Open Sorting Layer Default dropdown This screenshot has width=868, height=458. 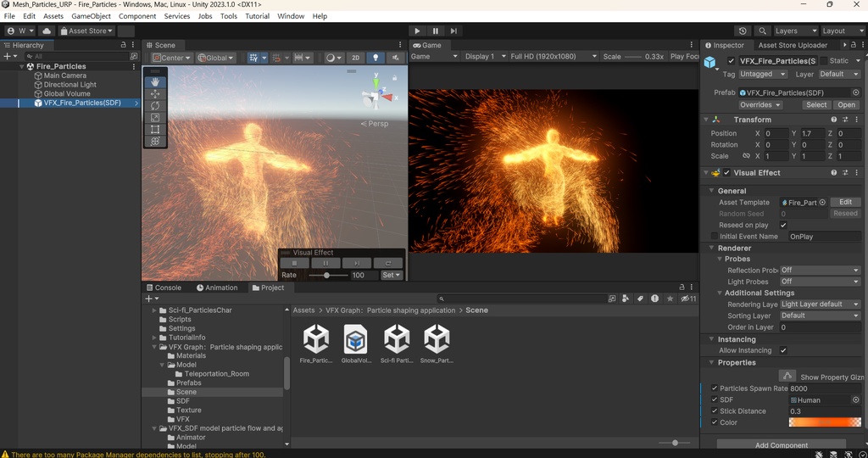tap(820, 316)
